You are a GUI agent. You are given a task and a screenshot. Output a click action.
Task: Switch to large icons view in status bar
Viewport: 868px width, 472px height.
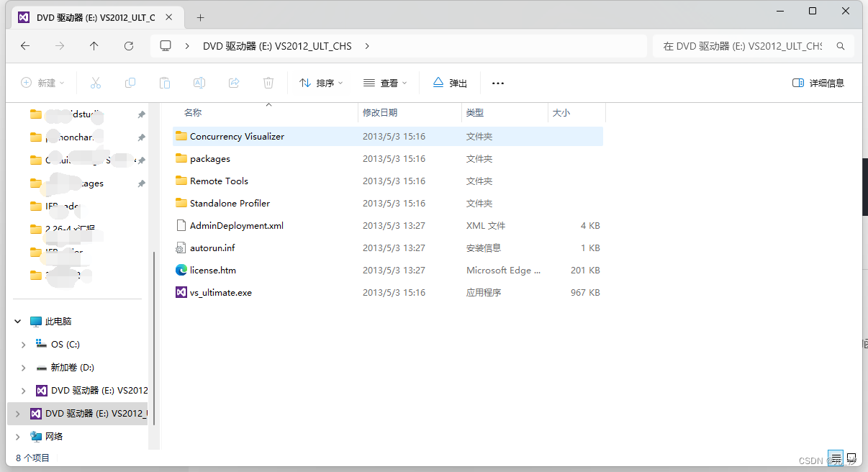pos(851,457)
